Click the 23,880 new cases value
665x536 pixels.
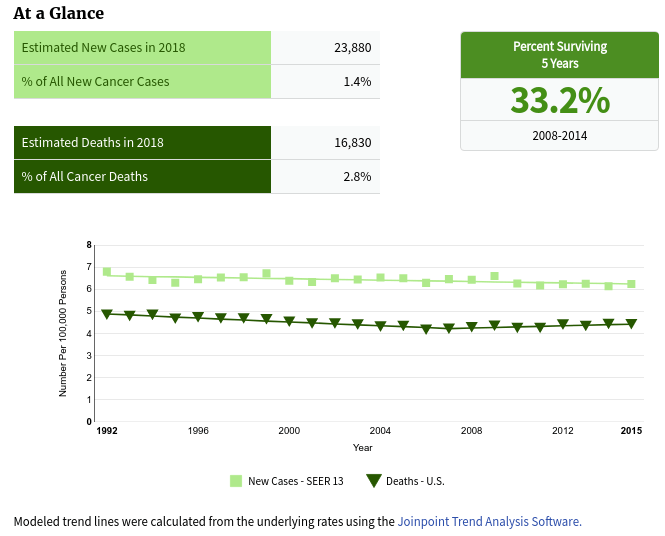tap(353, 48)
